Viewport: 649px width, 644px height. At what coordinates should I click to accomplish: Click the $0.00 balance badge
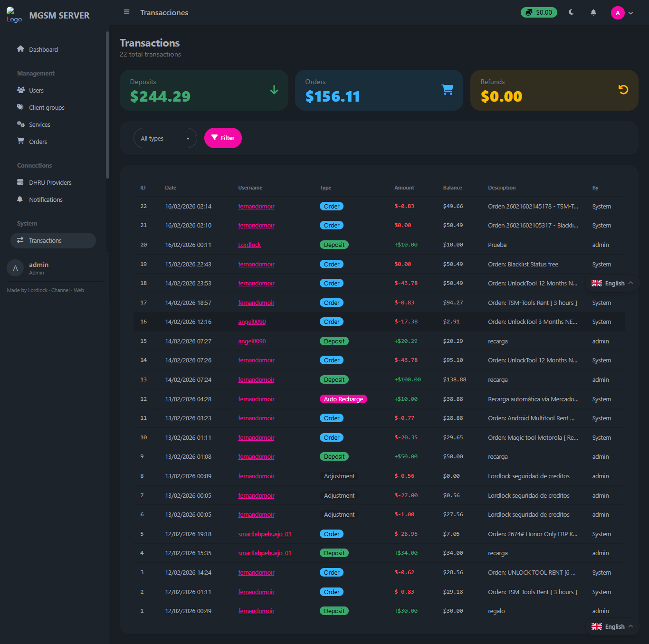tap(539, 12)
